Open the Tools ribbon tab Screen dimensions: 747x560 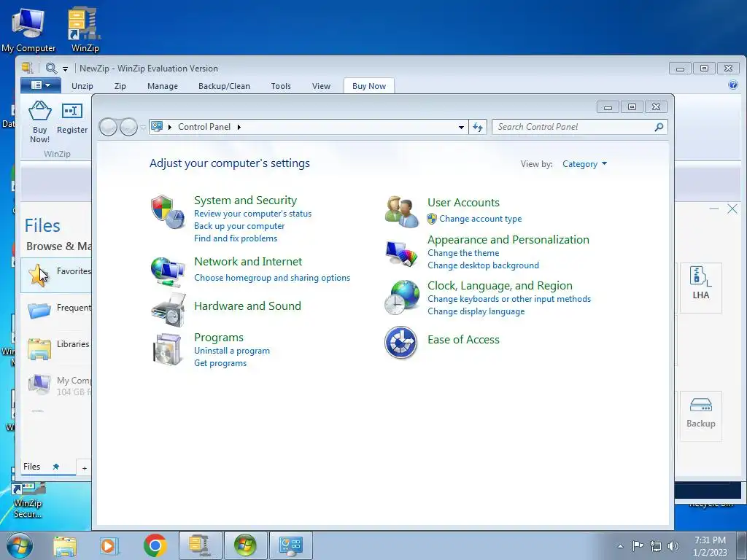click(281, 86)
